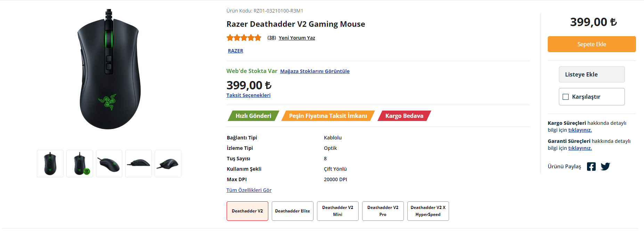Tick the Karşılaştır compare checkbox
Image resolution: width=644 pixels, height=234 pixels.
566,97
